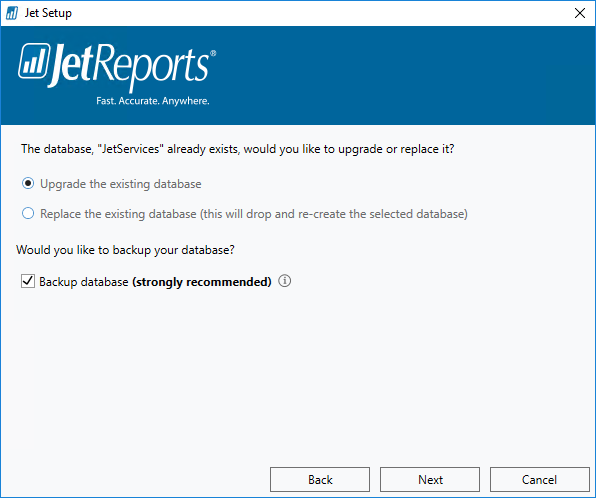The width and height of the screenshot is (596, 498).
Task: Click the Fast. Accurate. Anywhere. tagline
Action: [153, 101]
